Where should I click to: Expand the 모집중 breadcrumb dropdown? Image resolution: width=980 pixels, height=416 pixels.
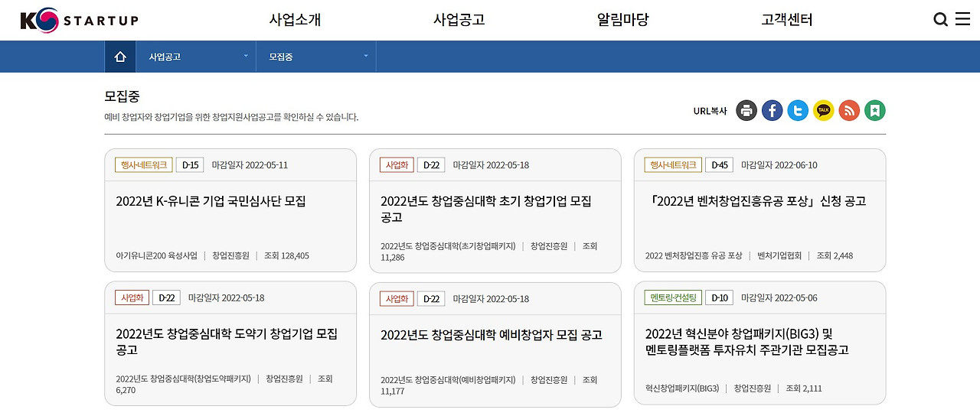tap(316, 57)
